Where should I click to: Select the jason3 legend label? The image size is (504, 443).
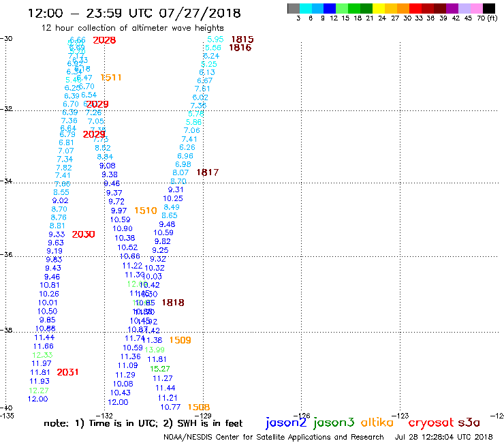334,423
